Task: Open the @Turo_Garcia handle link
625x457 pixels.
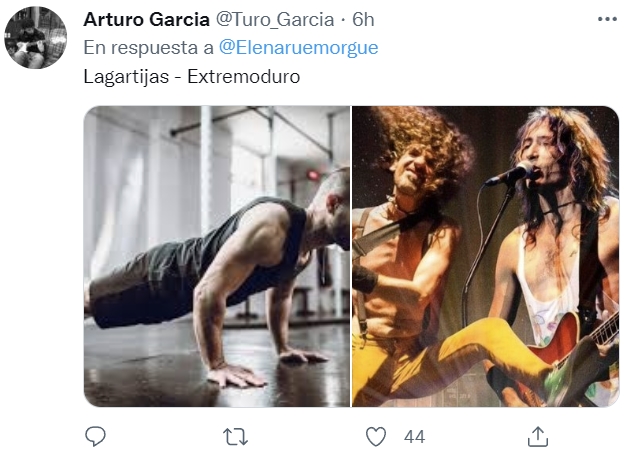Action: click(275, 20)
